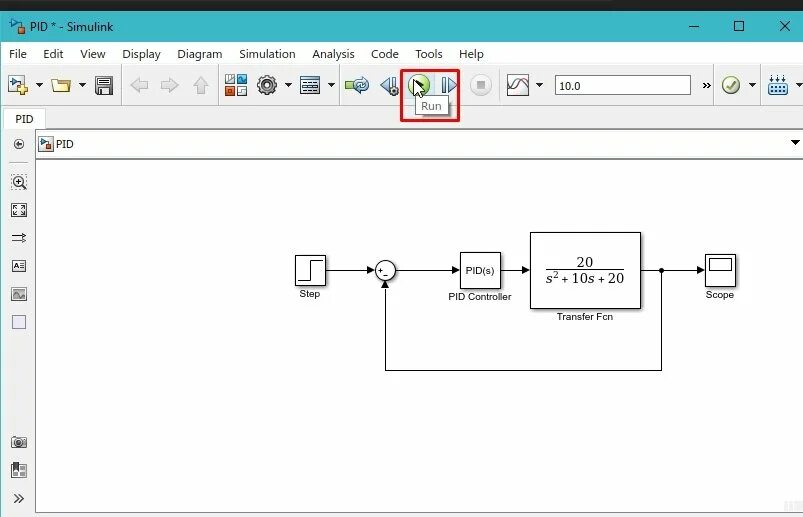
Task: Select the Step block
Action: tap(310, 271)
